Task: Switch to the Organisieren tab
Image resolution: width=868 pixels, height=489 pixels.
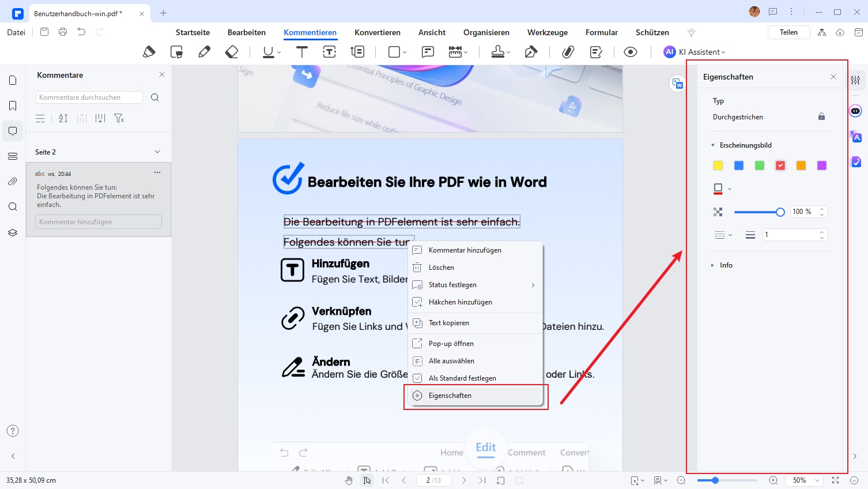Action: tap(486, 32)
